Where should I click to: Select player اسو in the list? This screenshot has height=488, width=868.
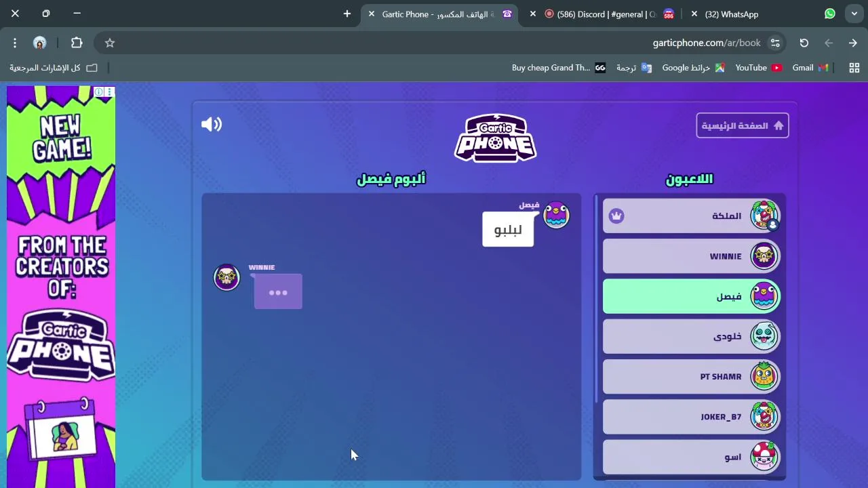(x=692, y=457)
